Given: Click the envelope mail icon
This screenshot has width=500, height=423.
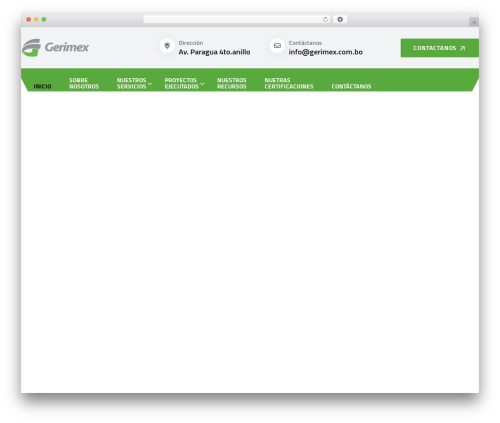Looking at the screenshot, I should pos(277,46).
